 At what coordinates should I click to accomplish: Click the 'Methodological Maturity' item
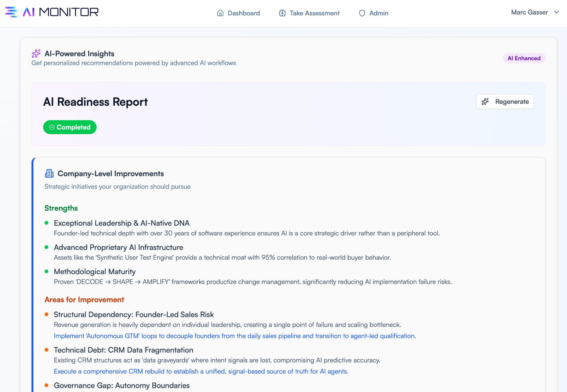pyautogui.click(x=95, y=271)
